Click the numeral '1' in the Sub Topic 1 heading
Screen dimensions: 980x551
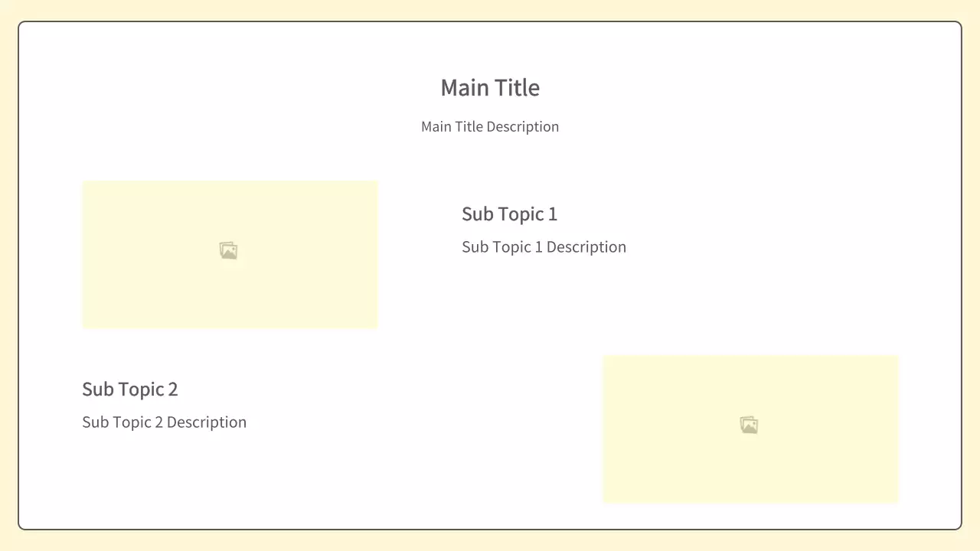(x=553, y=214)
